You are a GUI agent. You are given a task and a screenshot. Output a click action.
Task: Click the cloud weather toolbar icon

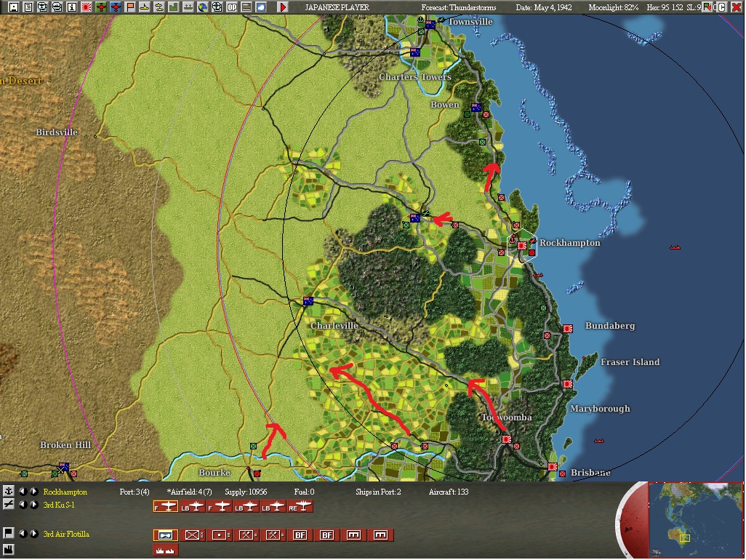[x=261, y=7]
